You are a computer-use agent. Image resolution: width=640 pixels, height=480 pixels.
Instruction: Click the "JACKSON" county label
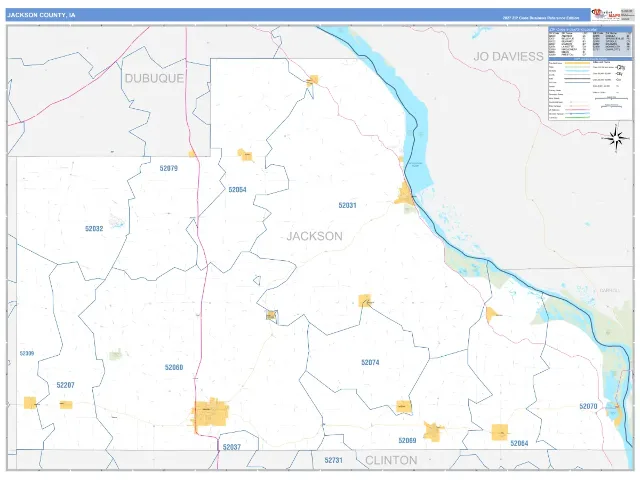314,236
